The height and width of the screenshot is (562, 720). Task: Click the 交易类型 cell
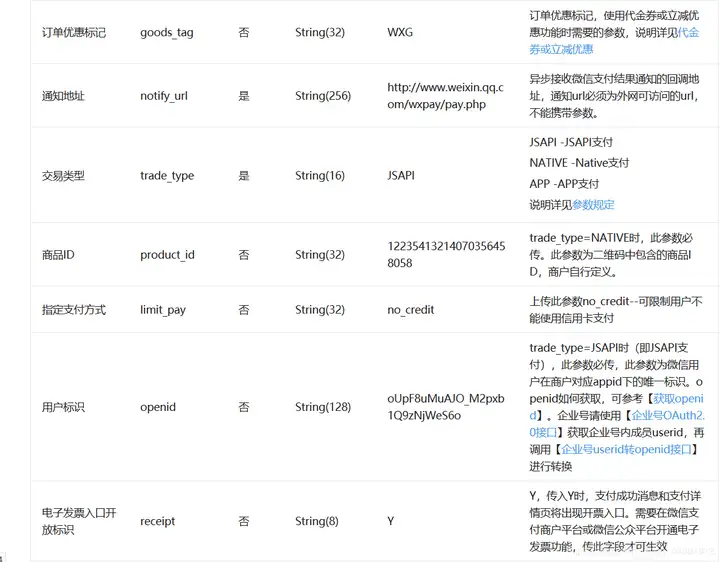click(x=63, y=176)
